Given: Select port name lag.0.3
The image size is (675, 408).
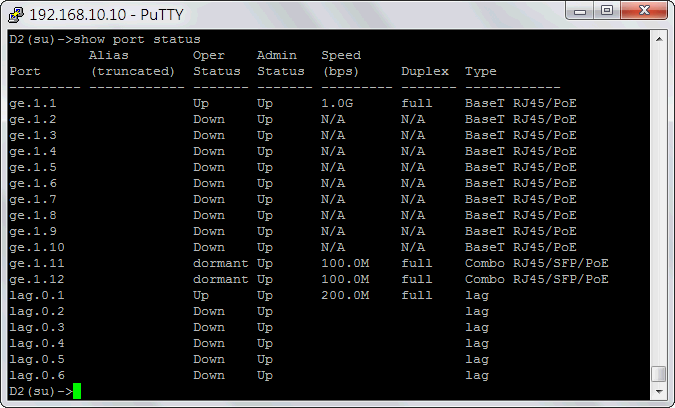Looking at the screenshot, I should pyautogui.click(x=37, y=328).
